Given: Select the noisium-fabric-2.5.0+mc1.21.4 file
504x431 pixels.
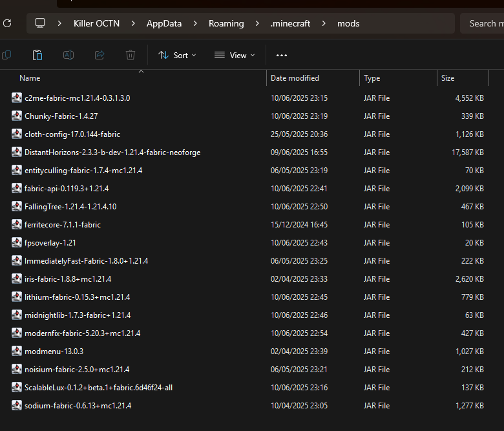Looking at the screenshot, I should tap(77, 370).
